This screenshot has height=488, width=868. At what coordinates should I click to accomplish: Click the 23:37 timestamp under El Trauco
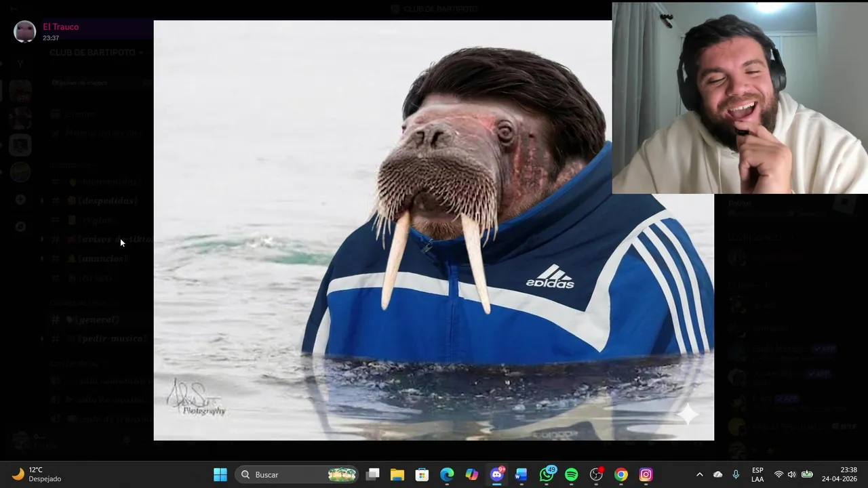(x=51, y=38)
